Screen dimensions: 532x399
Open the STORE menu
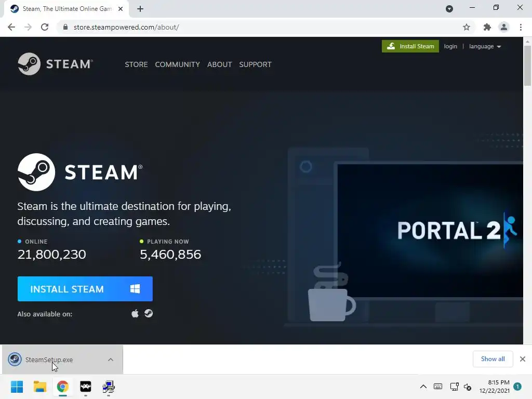[136, 64]
